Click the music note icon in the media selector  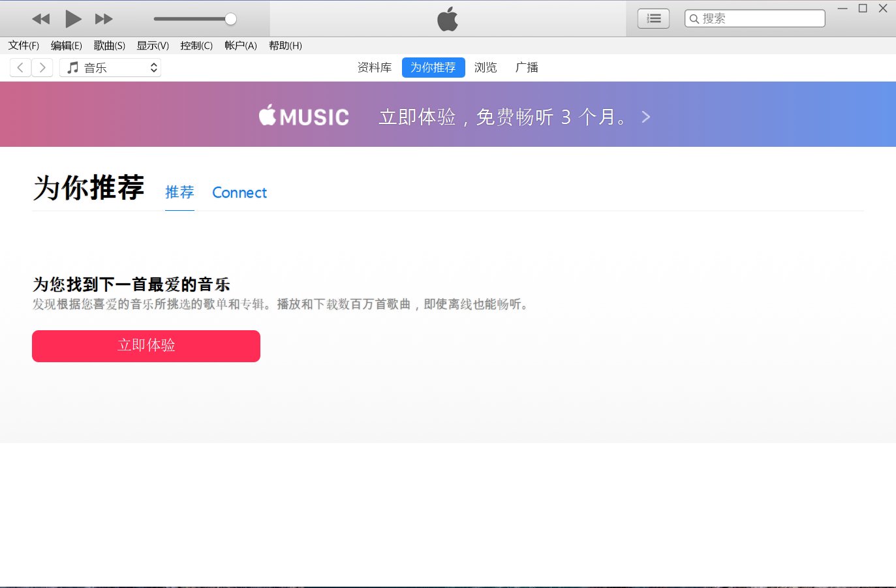(x=72, y=67)
